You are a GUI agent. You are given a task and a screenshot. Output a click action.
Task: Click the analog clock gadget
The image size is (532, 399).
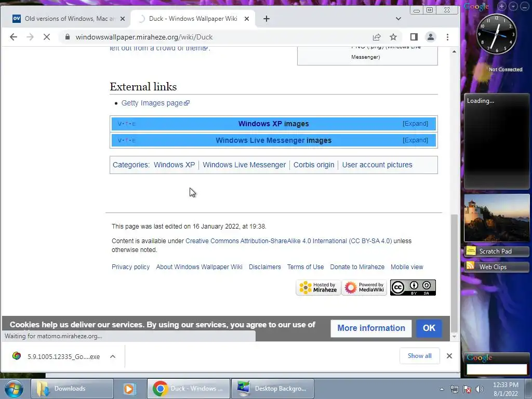click(x=497, y=34)
